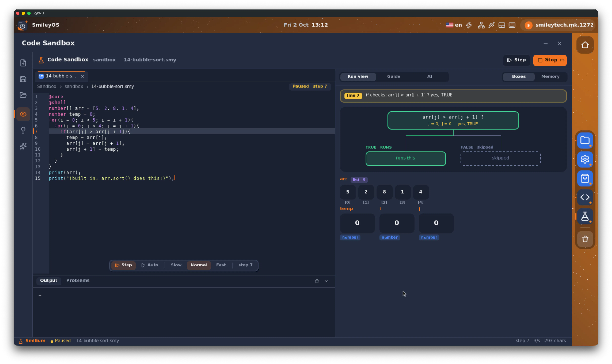This screenshot has width=612, height=364.
Task: Close the 14-bubble-s... editor tab
Action: click(x=82, y=76)
